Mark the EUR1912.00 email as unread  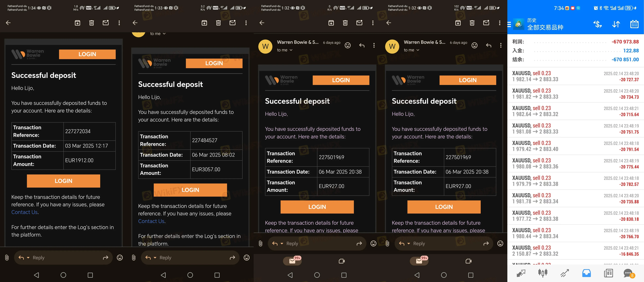pos(106,23)
